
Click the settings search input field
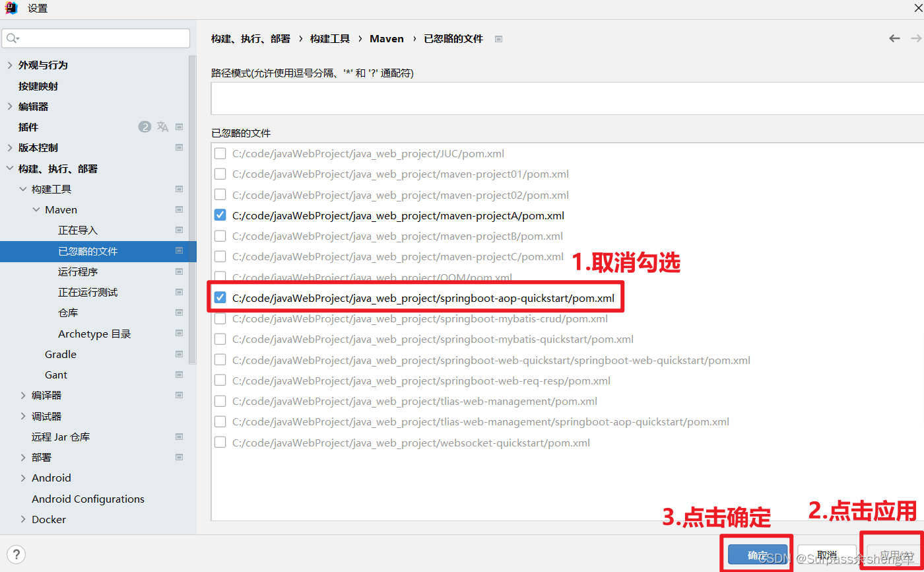[96, 38]
